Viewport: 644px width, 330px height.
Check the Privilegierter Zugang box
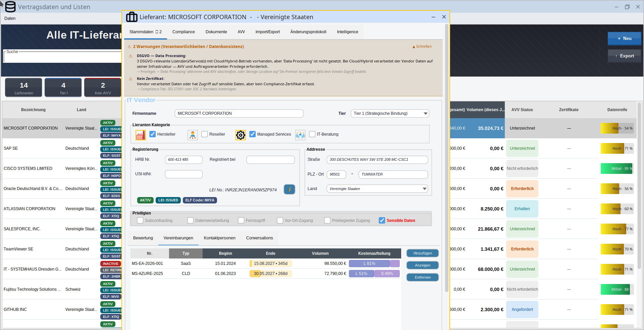click(x=327, y=221)
